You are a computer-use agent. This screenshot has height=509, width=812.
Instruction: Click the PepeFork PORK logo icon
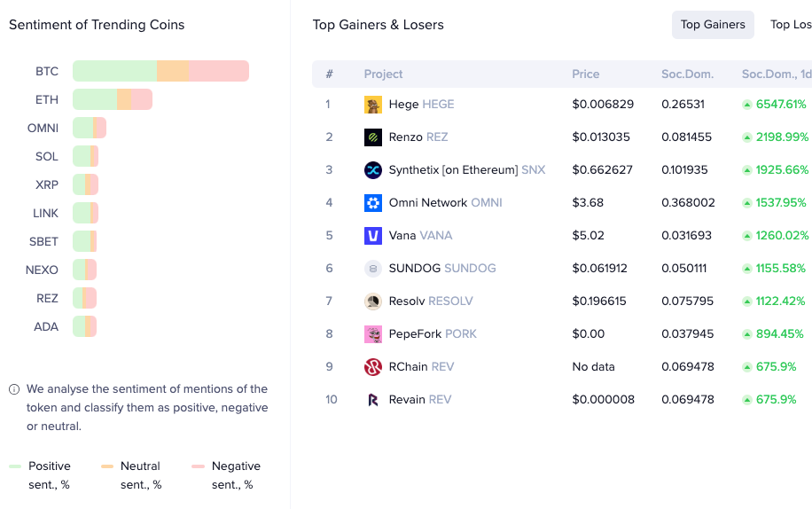(373, 334)
